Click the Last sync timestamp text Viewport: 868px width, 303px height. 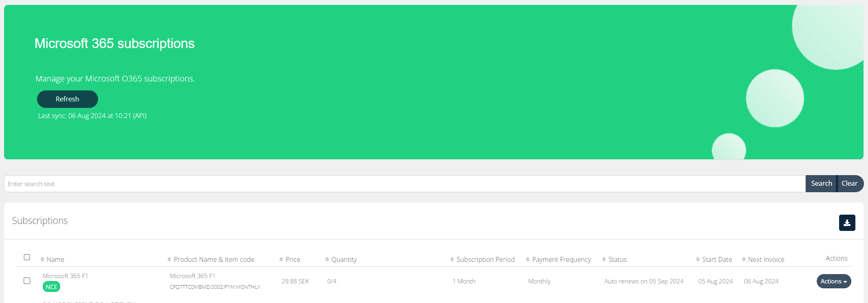(92, 116)
